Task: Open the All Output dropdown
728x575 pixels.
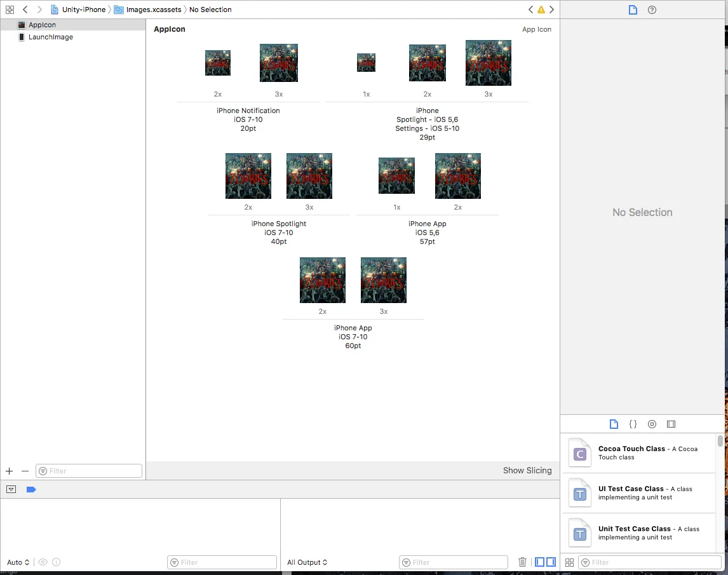Action: click(x=307, y=562)
